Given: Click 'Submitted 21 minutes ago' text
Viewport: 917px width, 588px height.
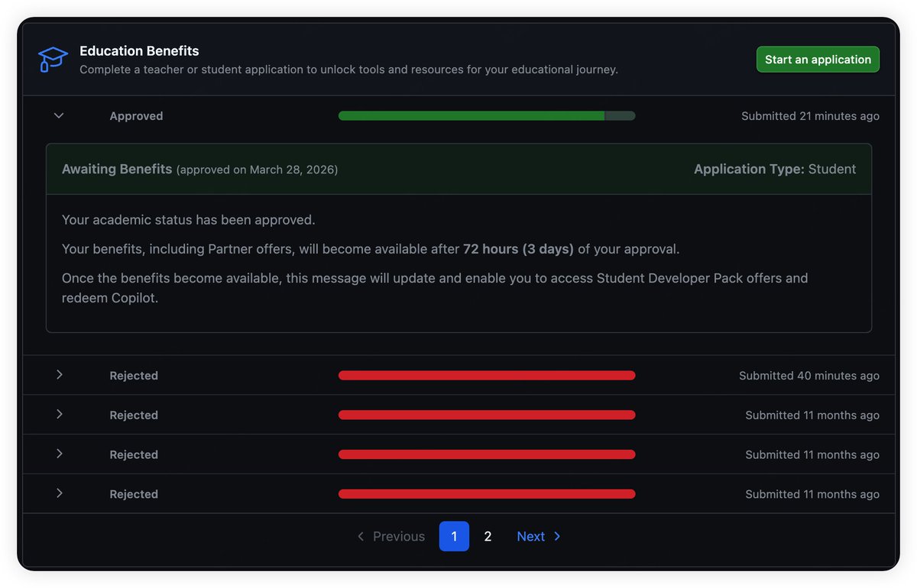Looking at the screenshot, I should (810, 116).
